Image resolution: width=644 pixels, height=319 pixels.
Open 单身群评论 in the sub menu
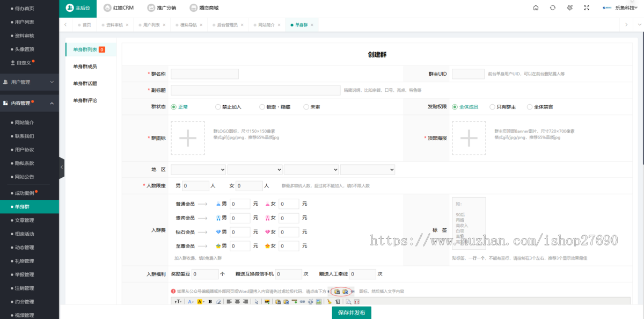(x=85, y=100)
